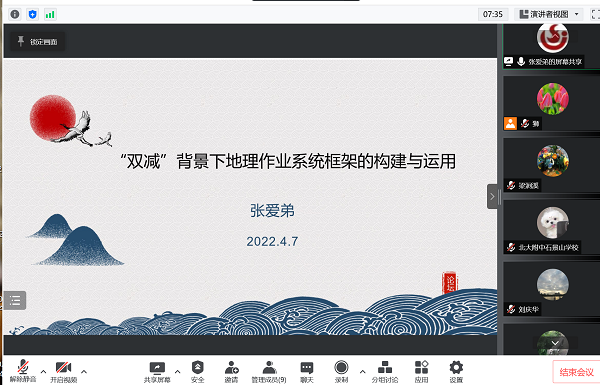Open 分组讨论 breakout rooms

tap(385, 372)
